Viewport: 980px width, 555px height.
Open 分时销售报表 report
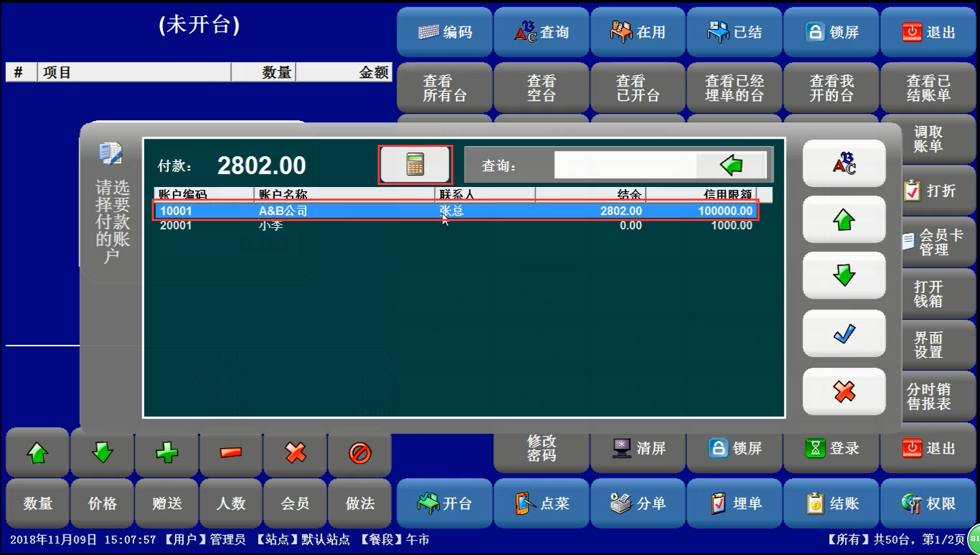coord(938,397)
